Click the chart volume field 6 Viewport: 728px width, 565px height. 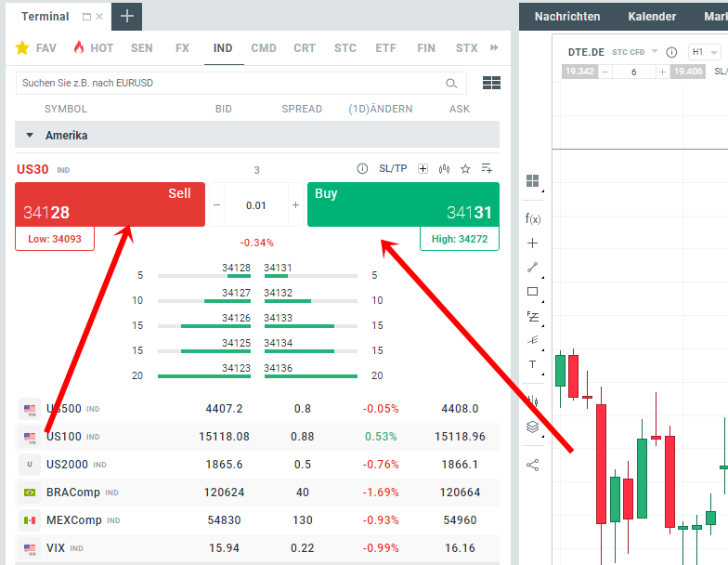[x=633, y=72]
